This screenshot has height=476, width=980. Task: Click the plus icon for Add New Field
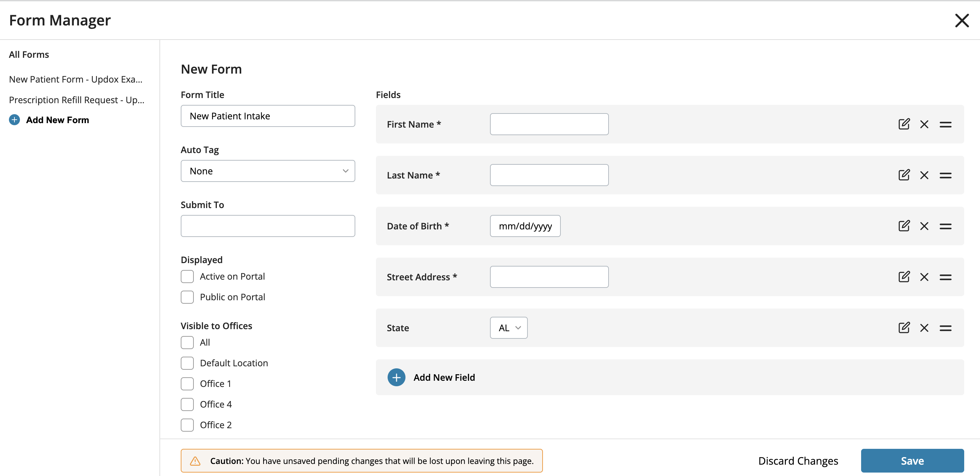396,377
